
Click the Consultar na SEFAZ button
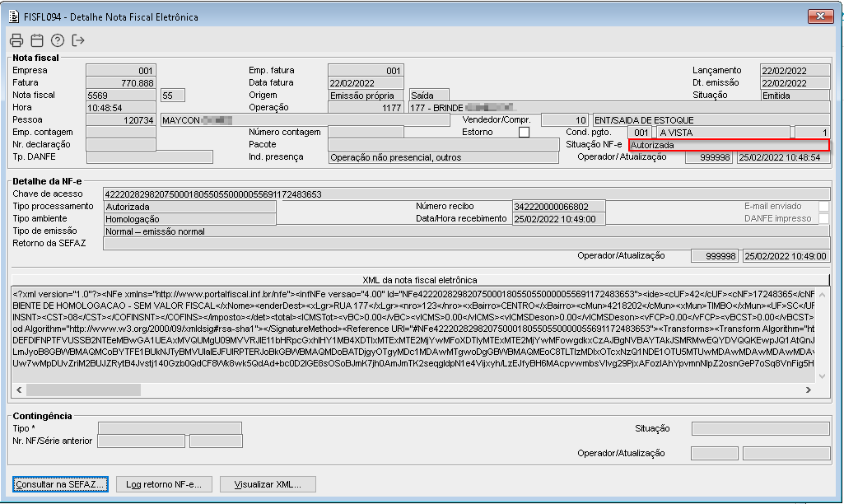60,484
